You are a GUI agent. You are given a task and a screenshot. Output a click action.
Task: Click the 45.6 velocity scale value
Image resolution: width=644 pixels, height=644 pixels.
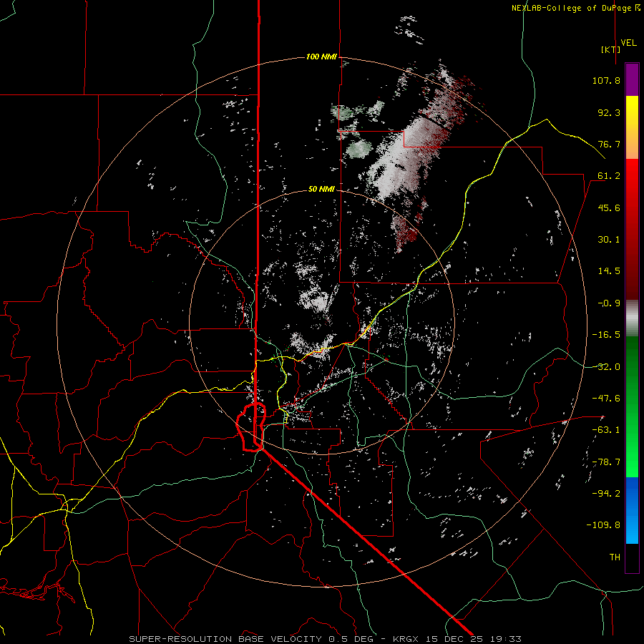[609, 208]
